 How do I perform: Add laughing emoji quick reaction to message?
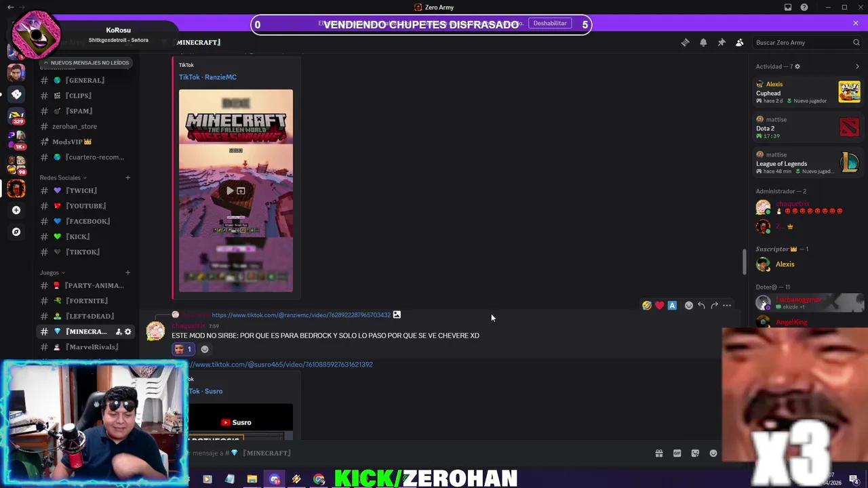[x=647, y=306]
